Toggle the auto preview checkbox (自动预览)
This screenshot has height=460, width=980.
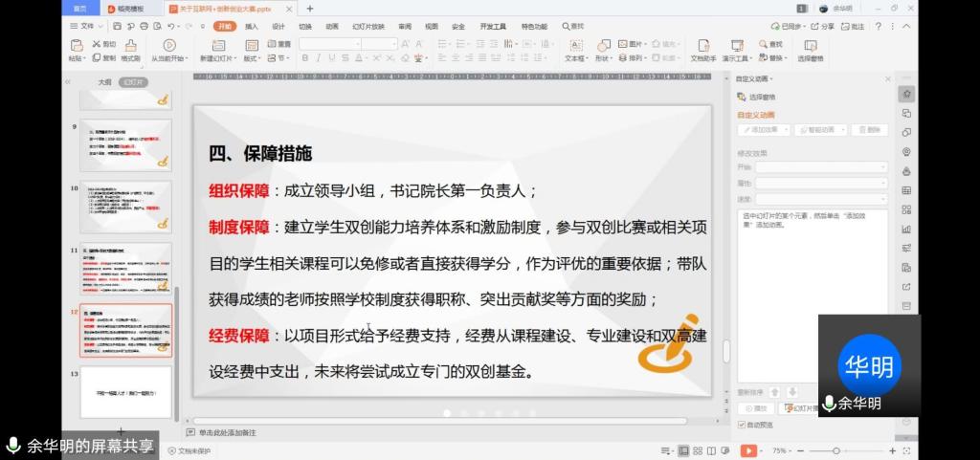[742, 424]
